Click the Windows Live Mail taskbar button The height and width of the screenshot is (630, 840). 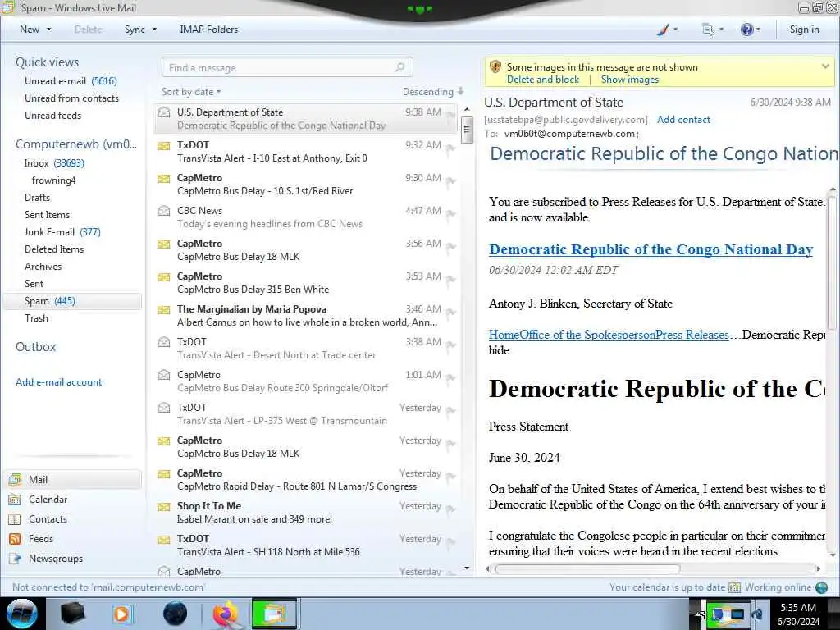pos(274,614)
